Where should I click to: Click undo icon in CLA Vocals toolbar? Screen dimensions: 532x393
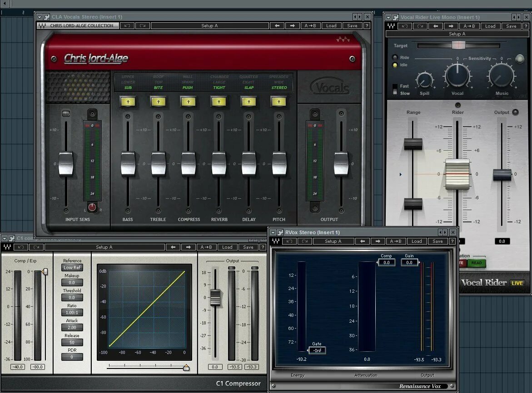pos(127,26)
